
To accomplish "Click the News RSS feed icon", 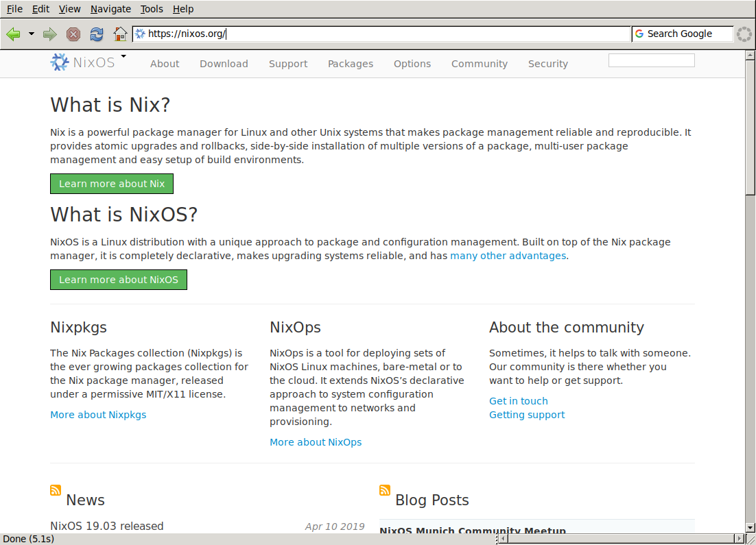I will point(56,490).
